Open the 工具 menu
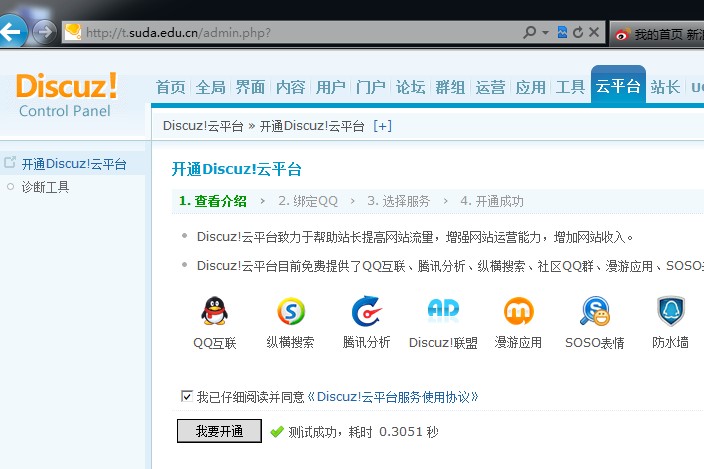 coord(570,87)
